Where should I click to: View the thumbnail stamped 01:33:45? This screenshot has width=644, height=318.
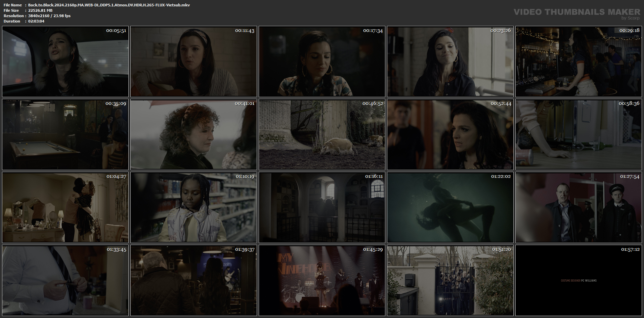pyautogui.click(x=65, y=280)
